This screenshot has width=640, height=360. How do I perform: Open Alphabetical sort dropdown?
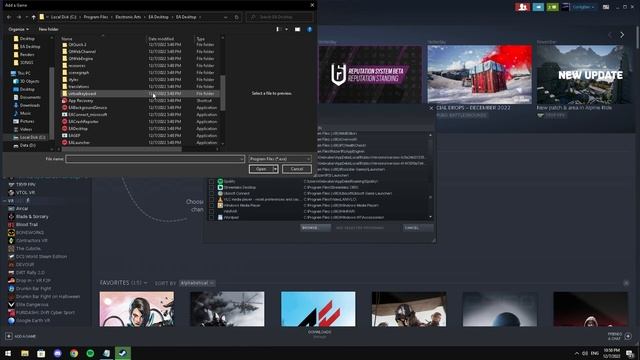pos(197,283)
